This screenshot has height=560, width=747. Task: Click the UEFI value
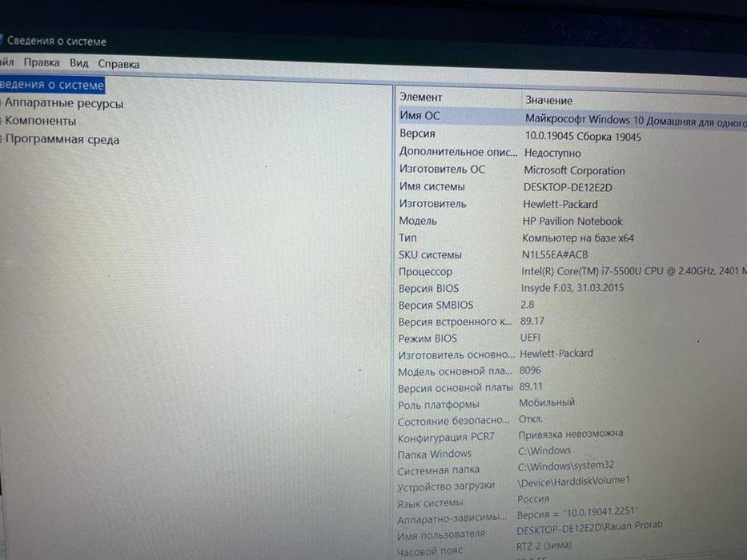(x=530, y=337)
